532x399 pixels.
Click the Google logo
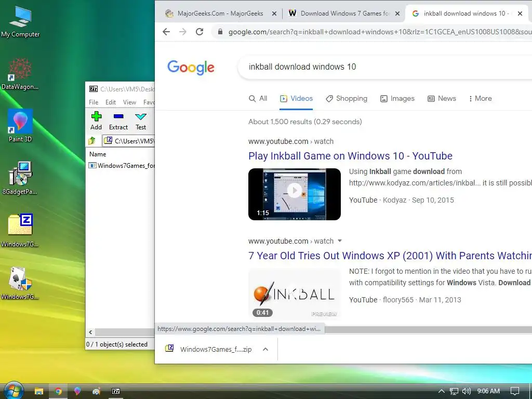tap(191, 67)
